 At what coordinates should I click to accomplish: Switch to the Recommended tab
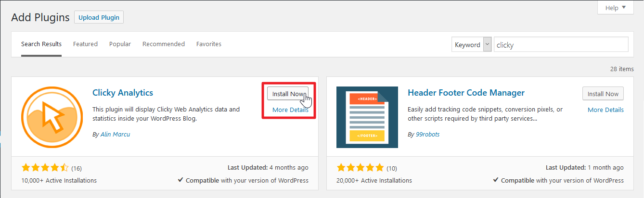click(x=164, y=44)
